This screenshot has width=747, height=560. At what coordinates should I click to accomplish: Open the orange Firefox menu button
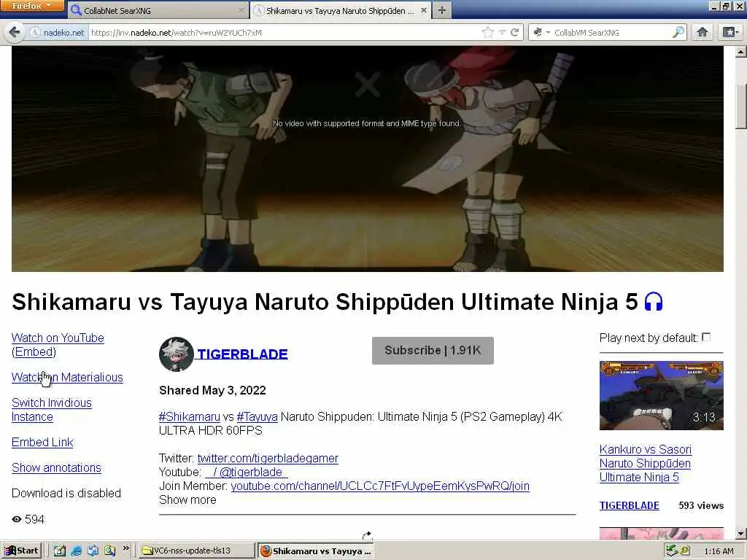32,6
